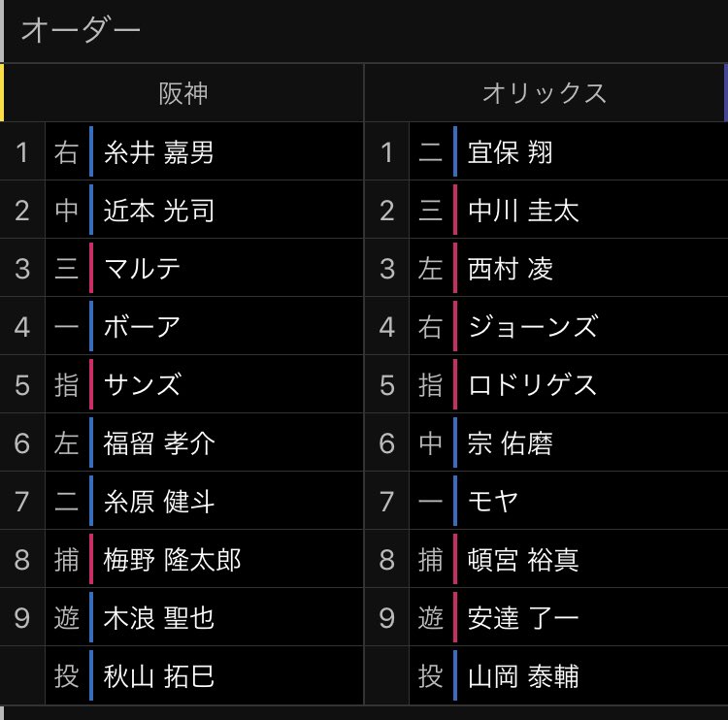Open ボーア first baseman entry
This screenshot has width=728, height=720.
(x=182, y=326)
